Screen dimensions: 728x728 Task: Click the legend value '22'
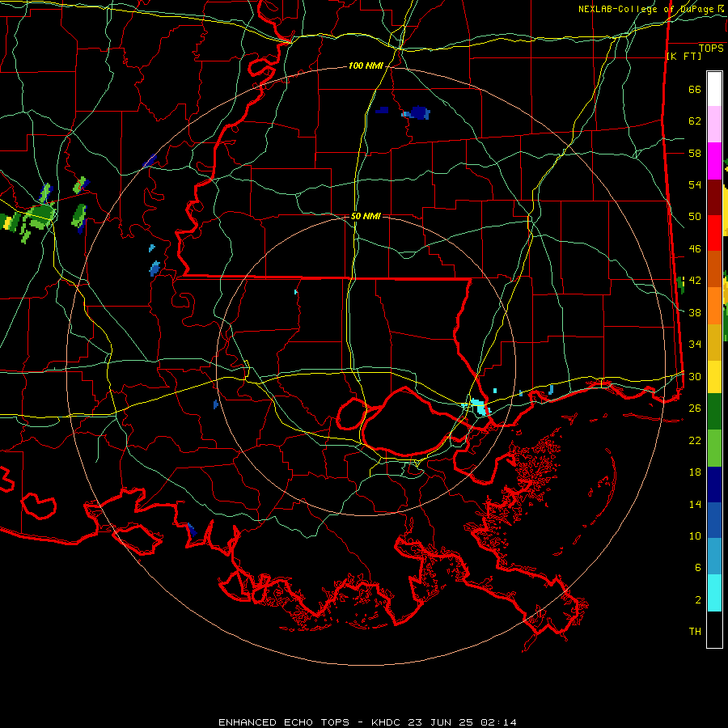pyautogui.click(x=695, y=440)
